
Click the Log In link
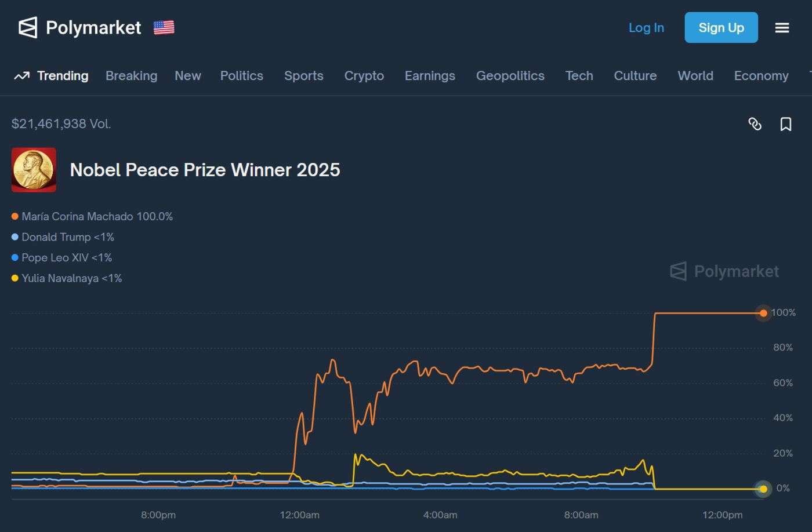(646, 27)
